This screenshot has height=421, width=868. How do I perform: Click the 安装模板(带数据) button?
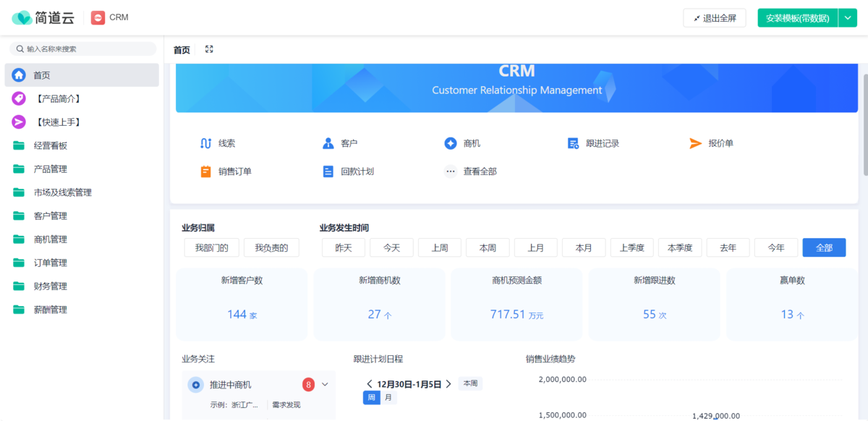(798, 18)
